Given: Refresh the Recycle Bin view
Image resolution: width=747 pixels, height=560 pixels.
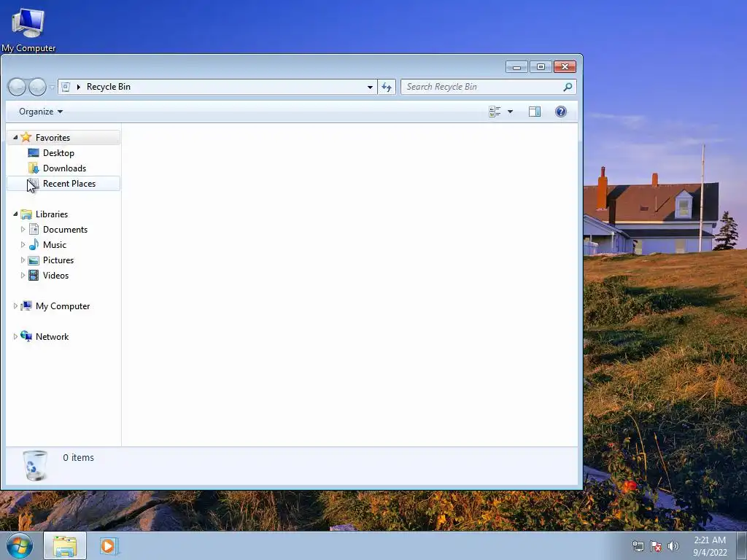Looking at the screenshot, I should coord(387,87).
